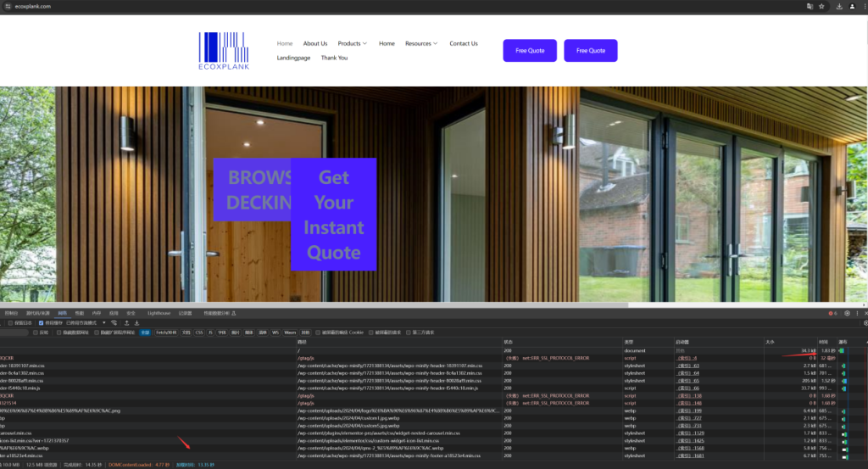Toggle the Preserve log checkbox
The image size is (868, 469).
[10, 323]
